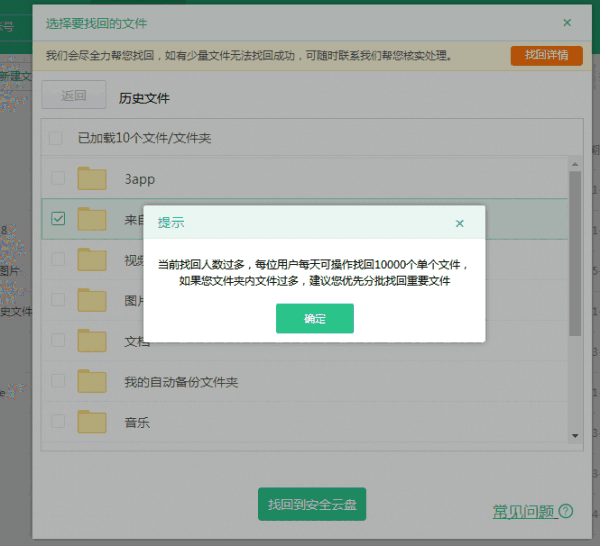The image size is (600, 546).
Task: Open the 常见问题 link
Action: (x=523, y=512)
